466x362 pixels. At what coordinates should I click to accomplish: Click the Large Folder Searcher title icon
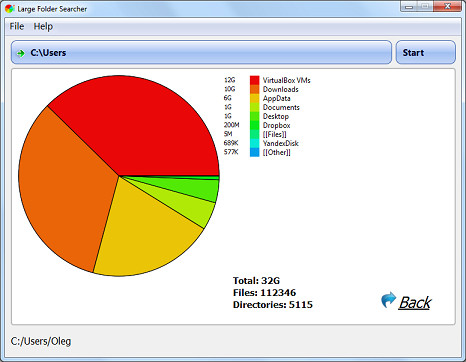[x=10, y=8]
